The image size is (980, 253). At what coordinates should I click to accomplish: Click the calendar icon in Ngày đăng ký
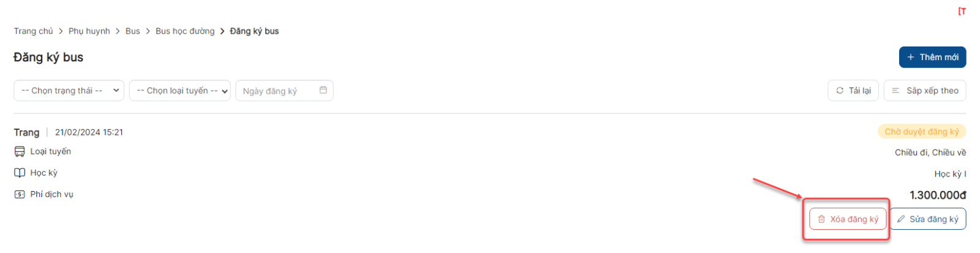[323, 90]
